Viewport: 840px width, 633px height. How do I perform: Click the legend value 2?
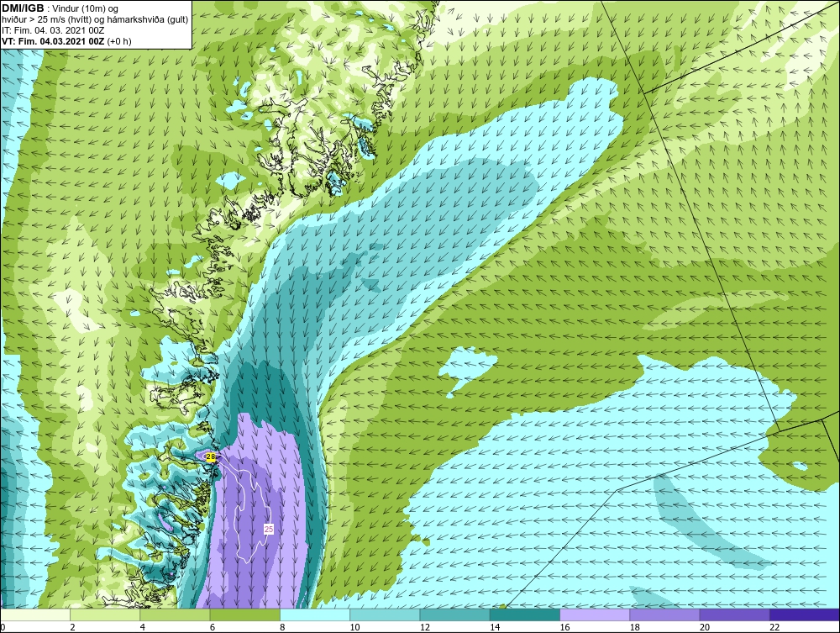(72, 628)
